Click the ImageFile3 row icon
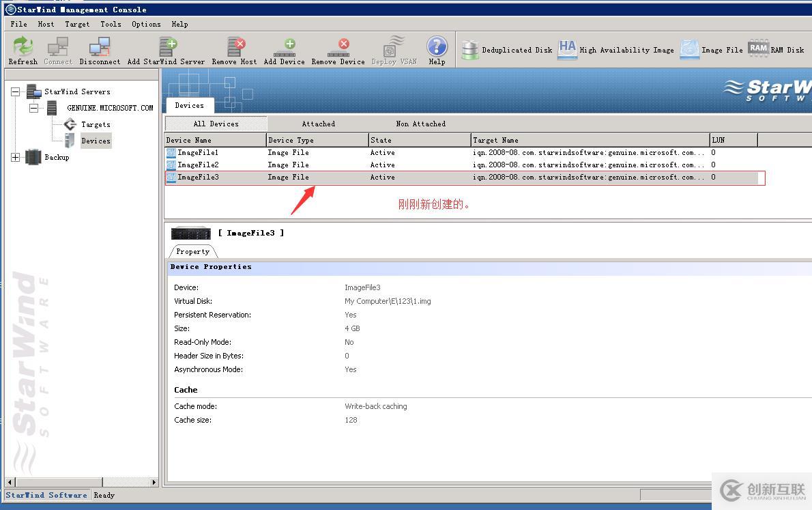This screenshot has height=510, width=812. tap(171, 178)
